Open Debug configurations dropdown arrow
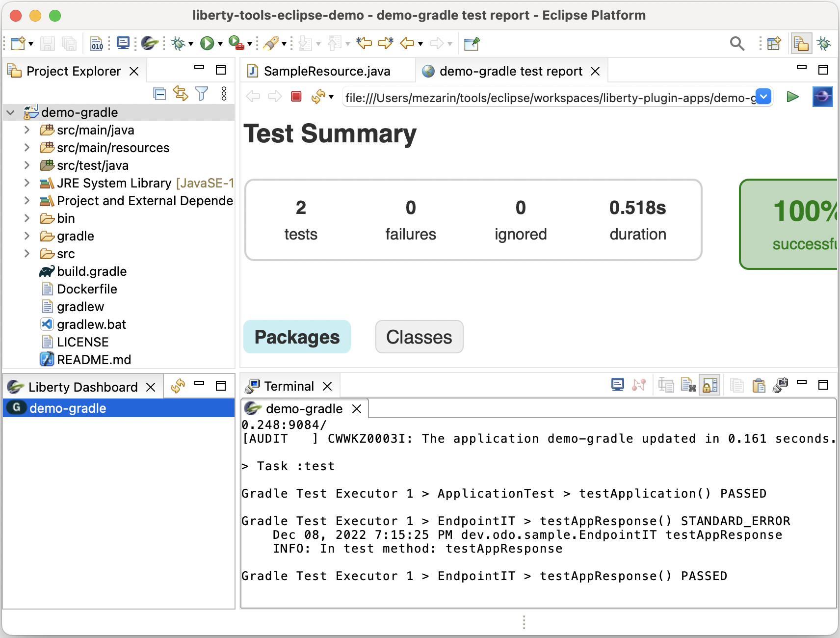The image size is (840, 638). point(191,44)
